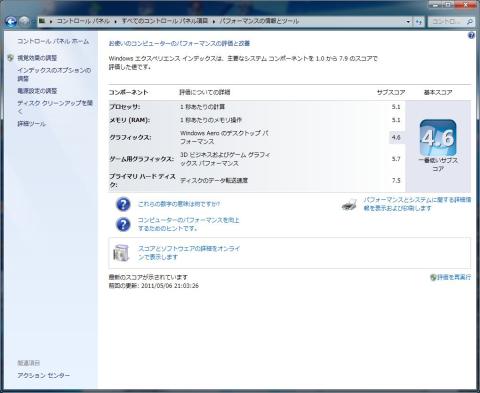480x393 pixels.
Task: Click プライマリ ハード ディスク subscore 7.5
Action: click(396, 180)
